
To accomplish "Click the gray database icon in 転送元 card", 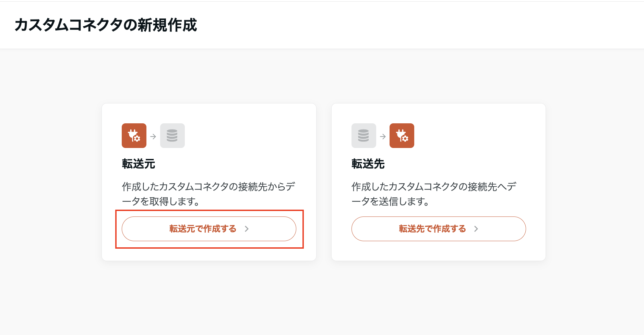I will (x=172, y=136).
